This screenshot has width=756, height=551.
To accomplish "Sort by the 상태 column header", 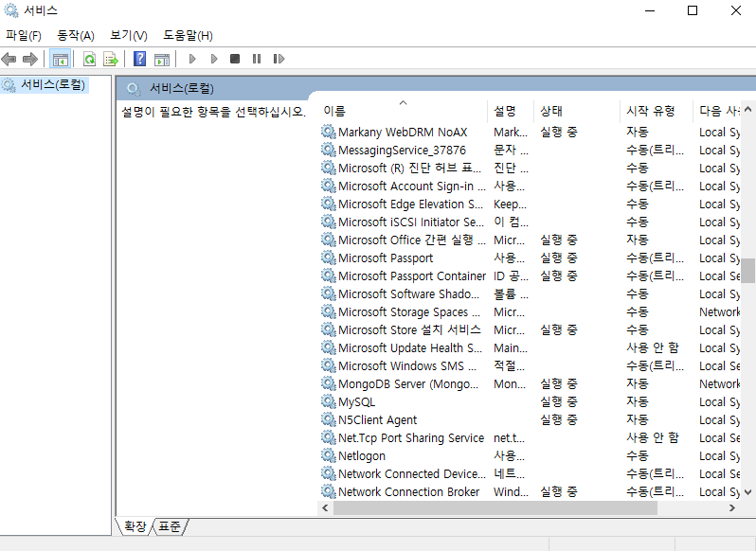I will point(577,111).
